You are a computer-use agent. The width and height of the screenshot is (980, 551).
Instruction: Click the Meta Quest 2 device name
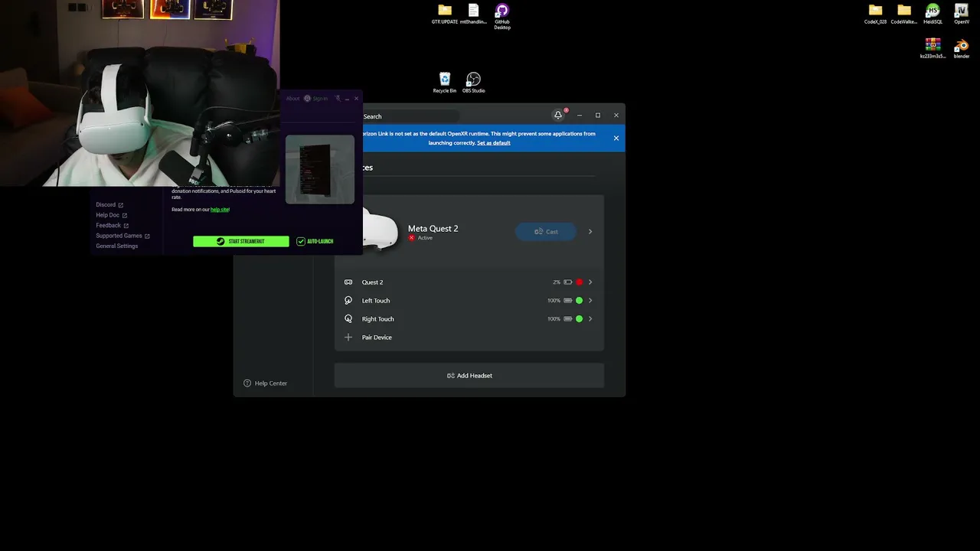pyautogui.click(x=433, y=229)
